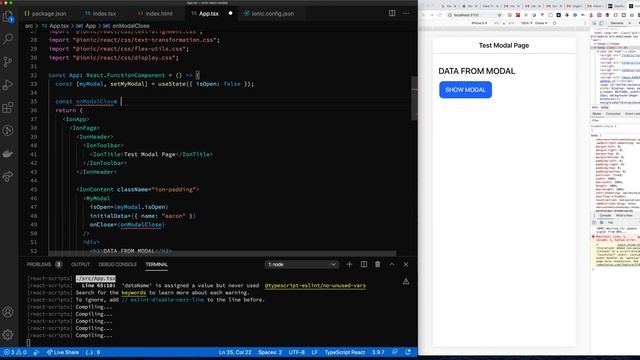The width and height of the screenshot is (640, 360).
Task: Expand the src breadcrumb
Action: [29, 26]
